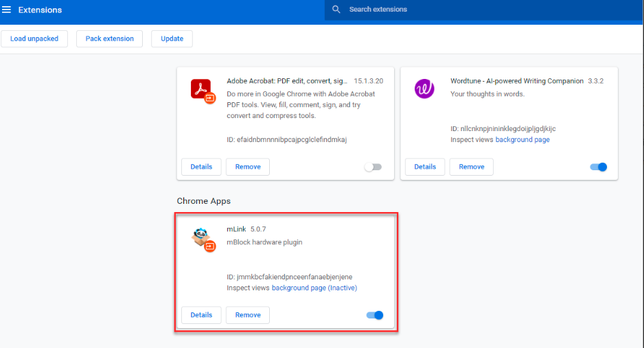Click 'Your thoughts in words.' description
The height and width of the screenshot is (348, 644).
[487, 94]
